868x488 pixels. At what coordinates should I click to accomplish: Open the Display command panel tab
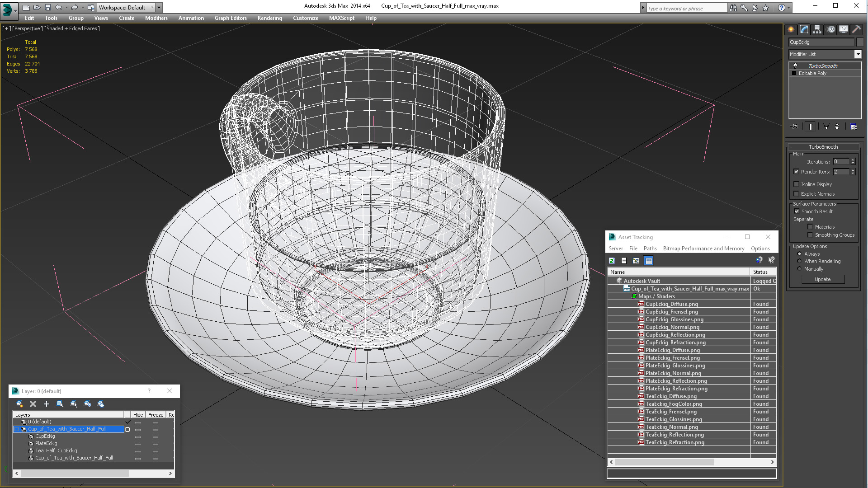point(844,29)
